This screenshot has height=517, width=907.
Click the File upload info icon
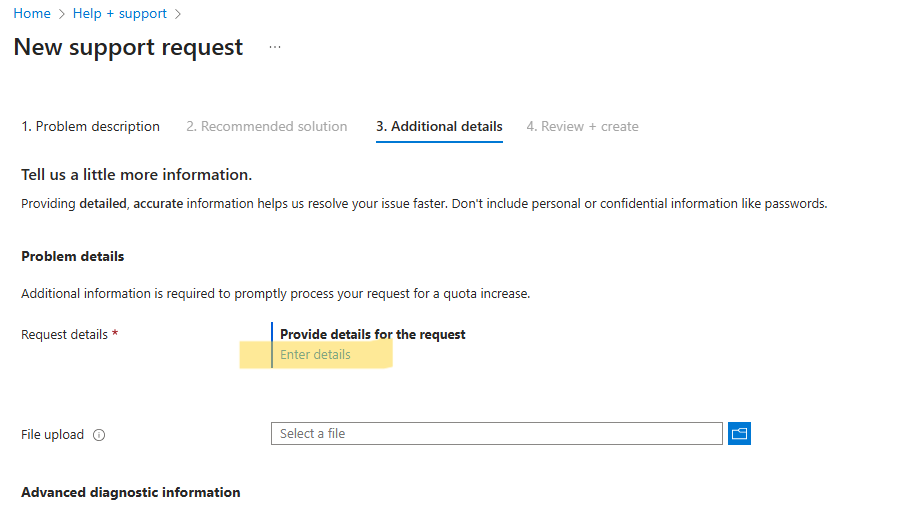point(99,435)
